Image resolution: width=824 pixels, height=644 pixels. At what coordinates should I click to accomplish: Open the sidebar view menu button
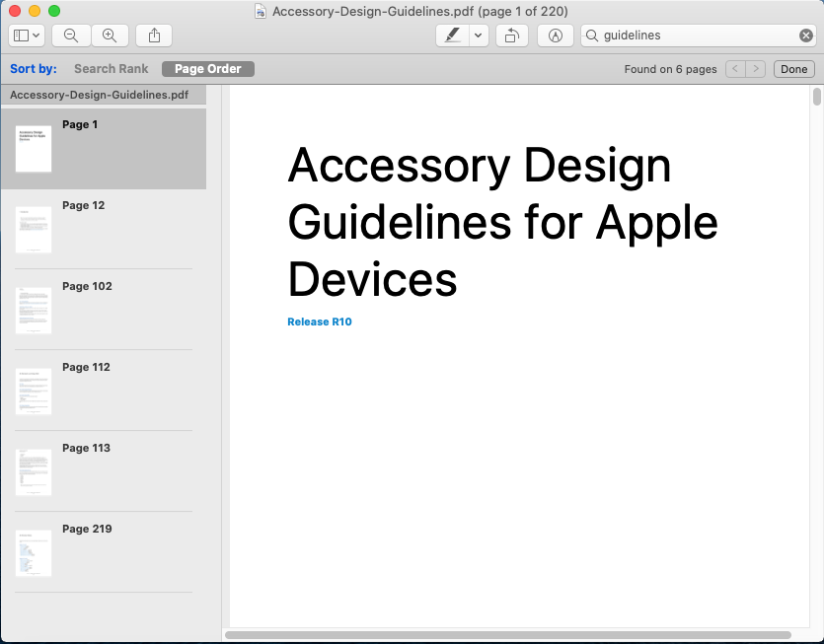pyautogui.click(x=27, y=36)
